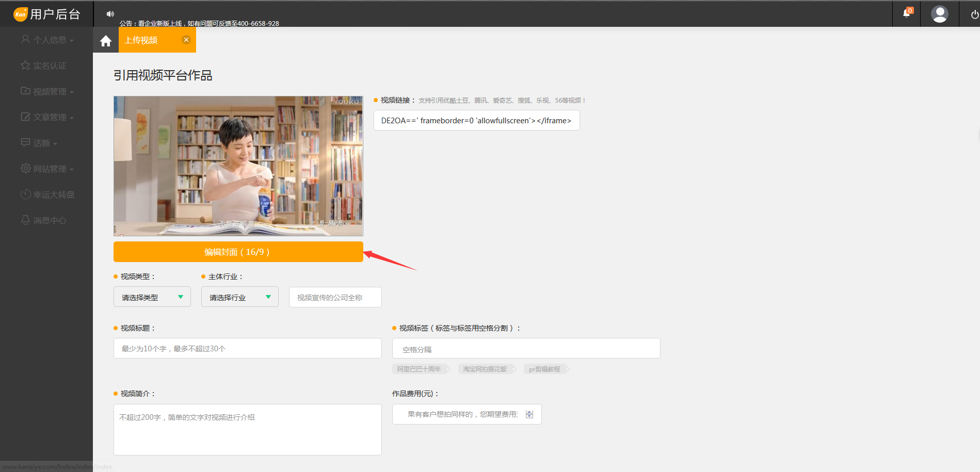Click the power logout icon
The height and width of the screenshot is (472, 980).
pos(974,14)
